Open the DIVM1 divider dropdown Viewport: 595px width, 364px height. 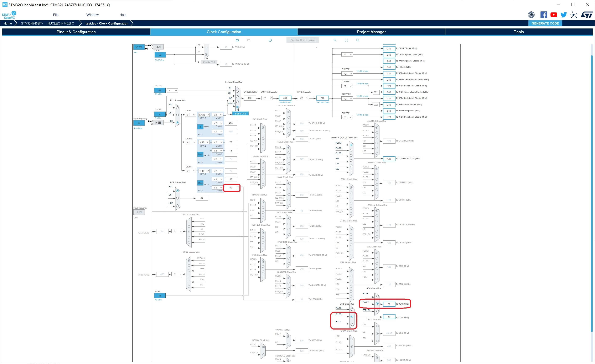[x=191, y=115]
